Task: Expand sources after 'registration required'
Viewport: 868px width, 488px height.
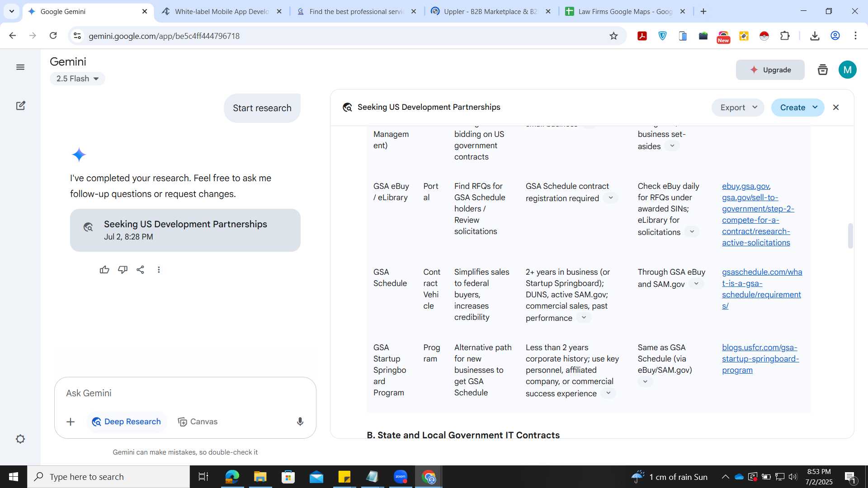Action: coord(610,198)
